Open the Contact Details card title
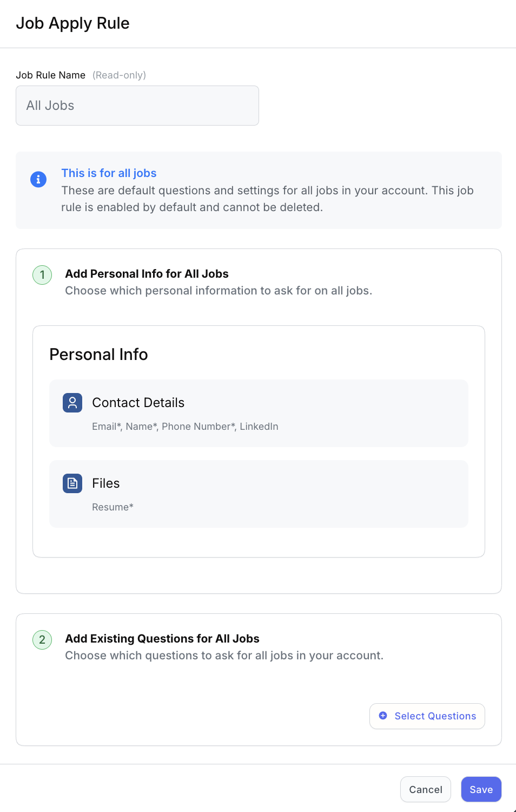The height and width of the screenshot is (812, 516). 138,403
